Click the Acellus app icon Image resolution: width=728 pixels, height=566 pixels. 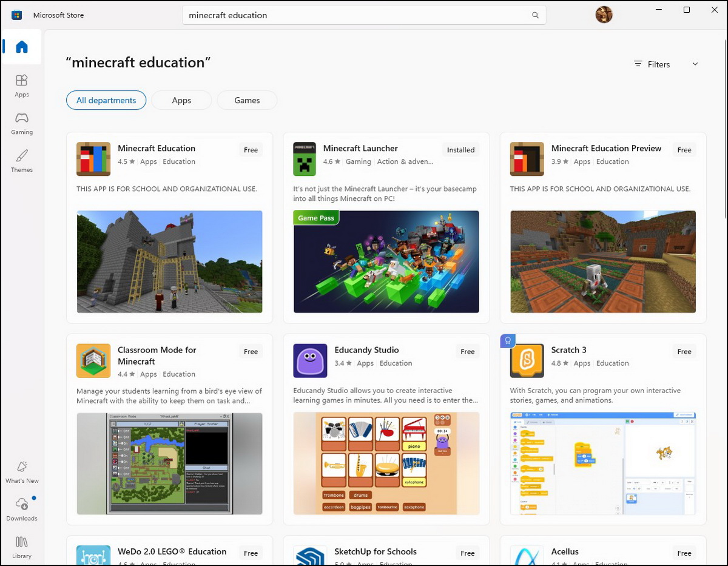[527, 556]
